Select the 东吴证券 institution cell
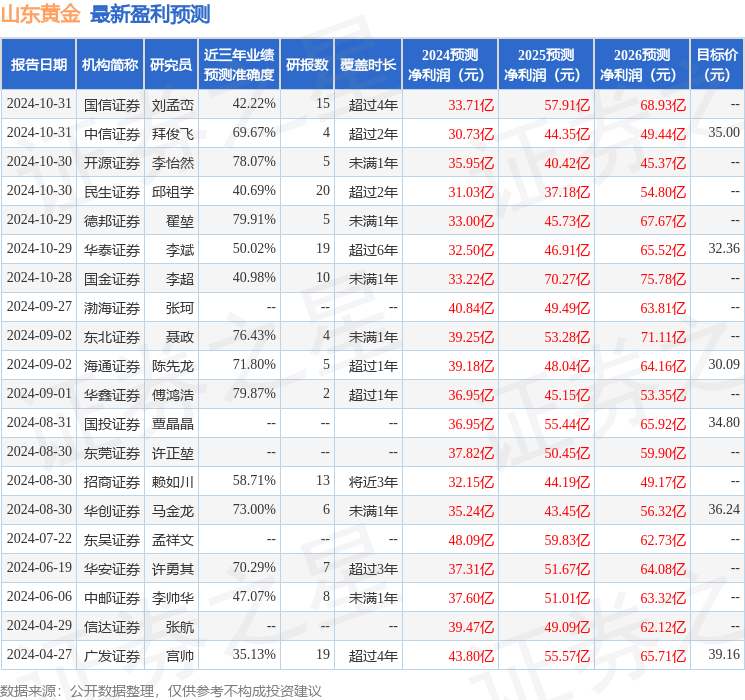 point(112,540)
